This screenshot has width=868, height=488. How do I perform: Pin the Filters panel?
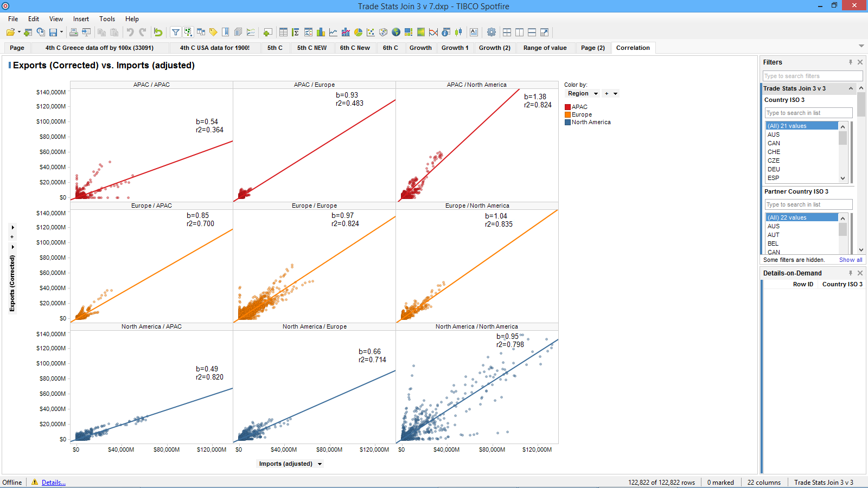(x=851, y=62)
